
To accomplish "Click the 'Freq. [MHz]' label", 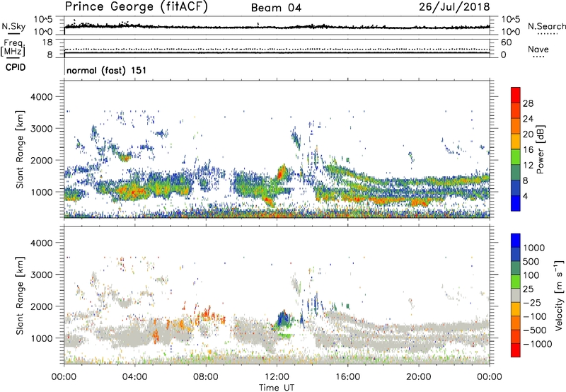I will pos(13,49).
